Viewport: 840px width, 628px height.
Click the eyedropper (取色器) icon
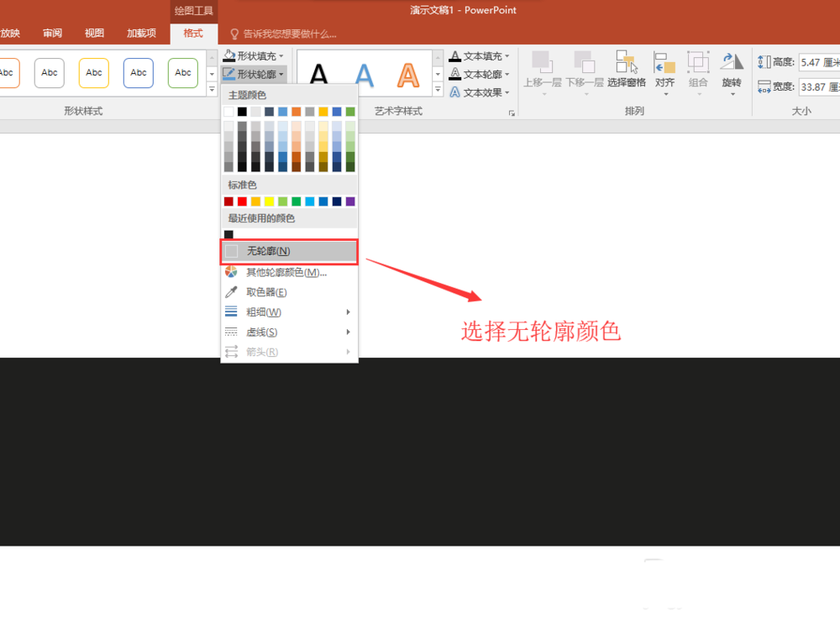tap(231, 292)
